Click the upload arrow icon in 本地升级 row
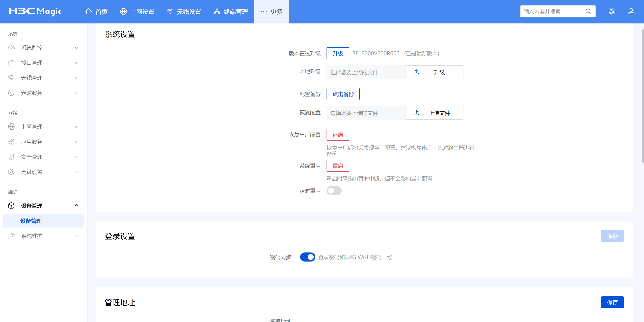Screen dimensions: 644x322 (x=416, y=72)
